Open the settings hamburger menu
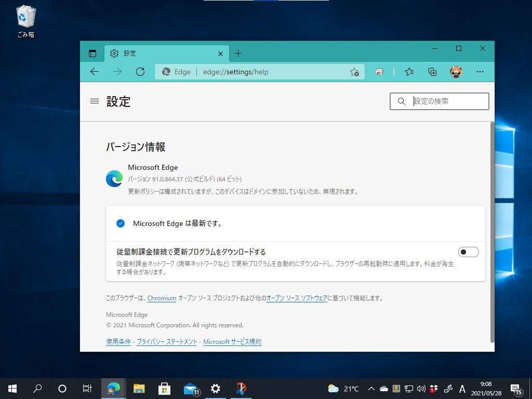Screen dimensions: 532x399 pyautogui.click(x=94, y=101)
